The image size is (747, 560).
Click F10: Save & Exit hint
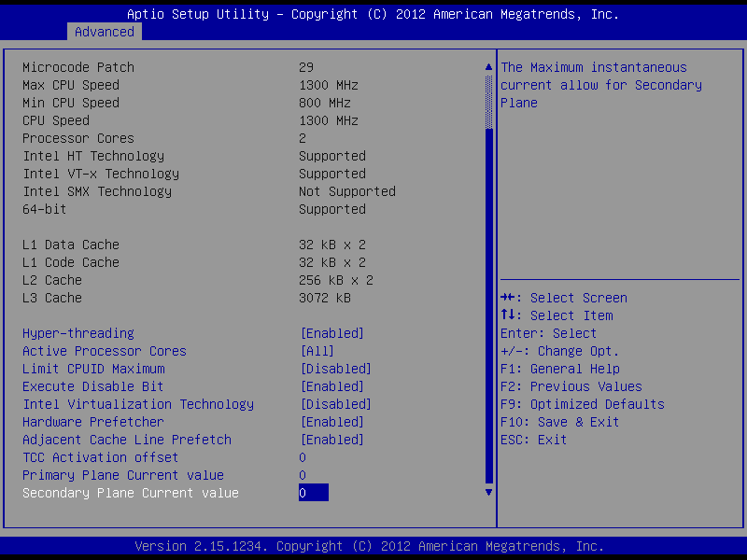click(x=559, y=422)
